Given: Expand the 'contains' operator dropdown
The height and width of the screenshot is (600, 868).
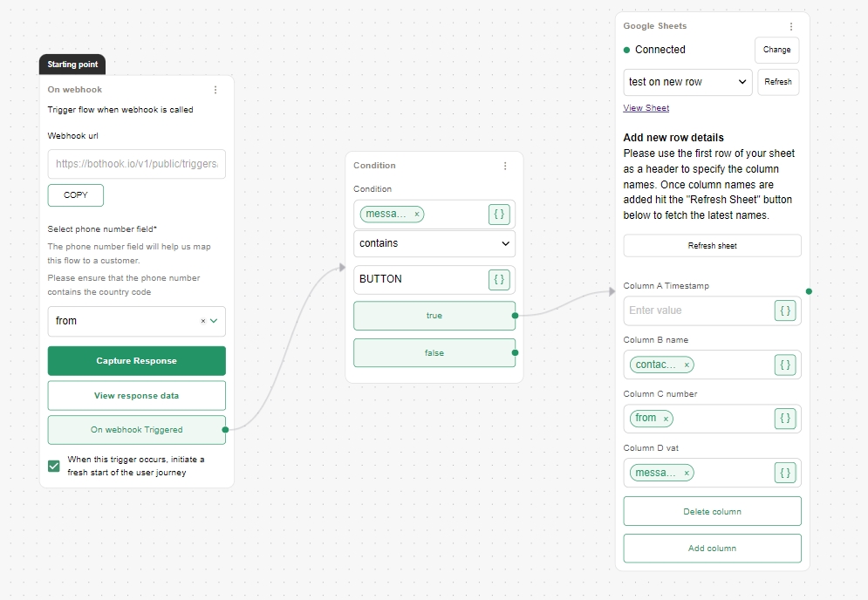Looking at the screenshot, I should (434, 244).
